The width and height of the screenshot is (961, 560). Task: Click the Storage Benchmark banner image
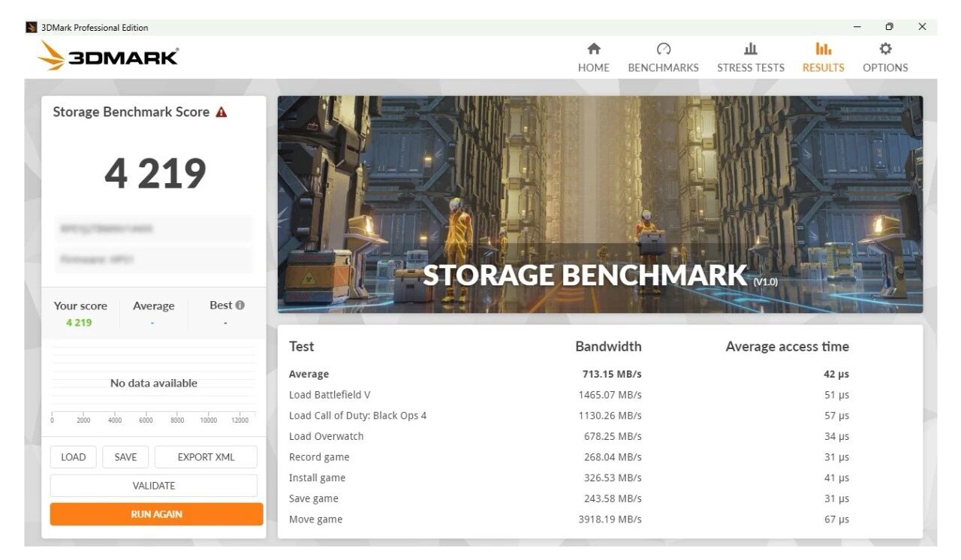click(600, 203)
